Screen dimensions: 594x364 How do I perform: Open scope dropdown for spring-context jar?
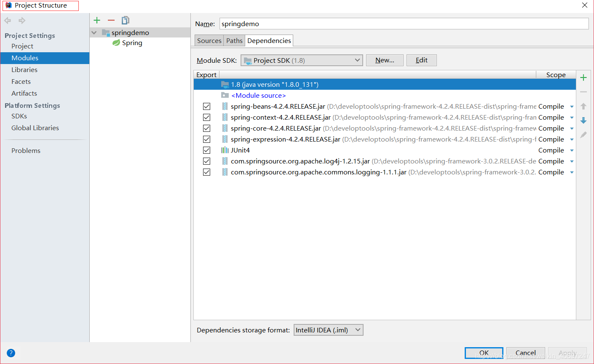tap(572, 118)
